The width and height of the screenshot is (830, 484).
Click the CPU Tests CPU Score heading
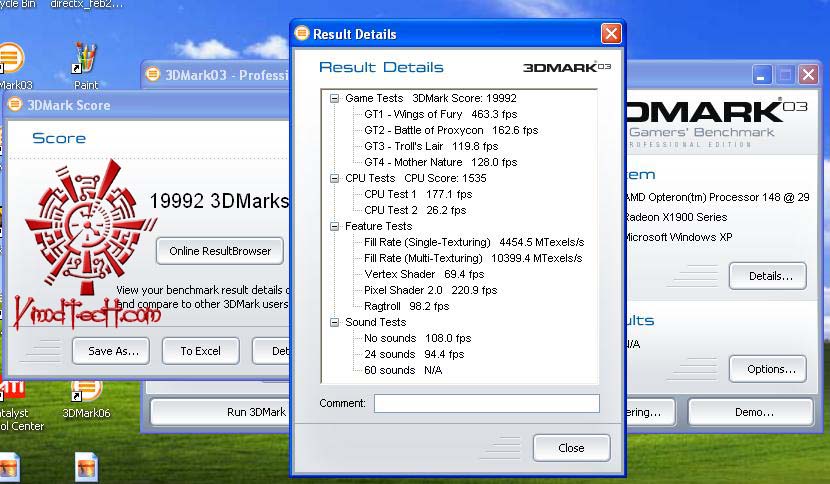[416, 178]
